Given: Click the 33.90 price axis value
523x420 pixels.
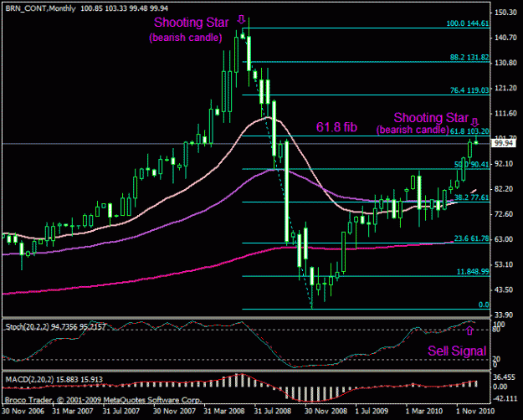Looking at the screenshot, I should (x=504, y=315).
